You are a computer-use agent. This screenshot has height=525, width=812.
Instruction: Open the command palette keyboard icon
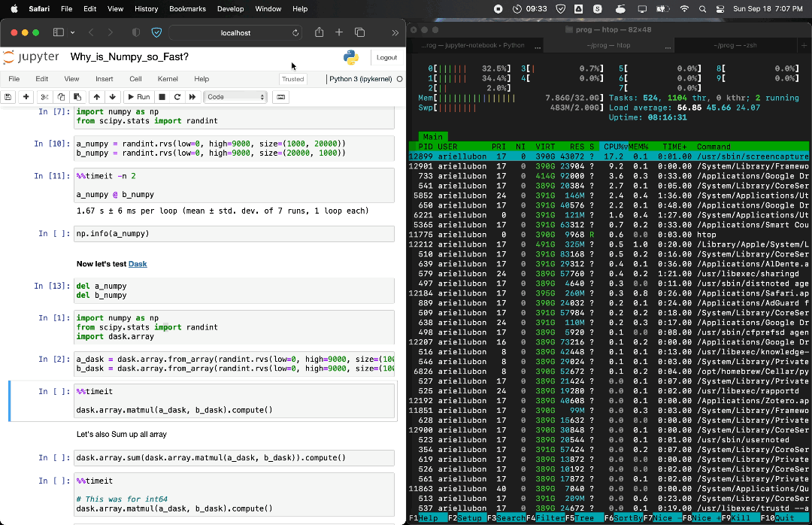pos(281,96)
